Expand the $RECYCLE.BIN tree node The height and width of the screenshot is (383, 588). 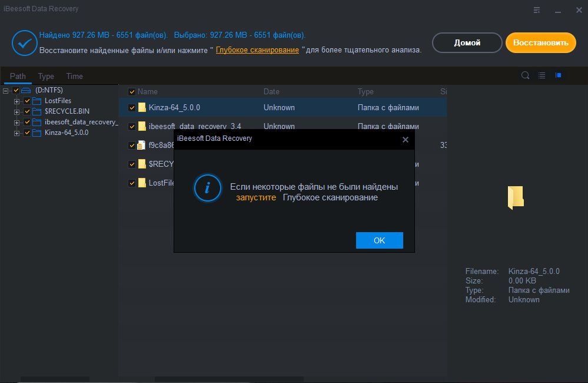tap(16, 112)
